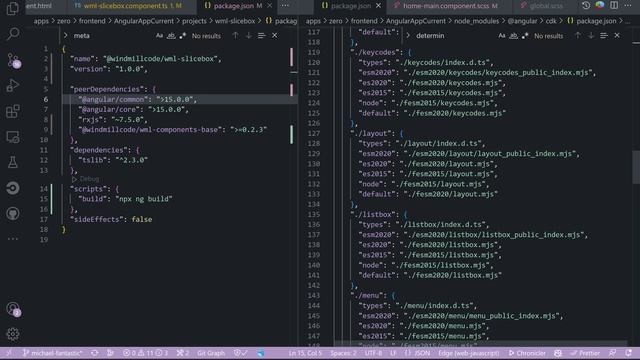Click the feedback icon in status bar

point(612,353)
